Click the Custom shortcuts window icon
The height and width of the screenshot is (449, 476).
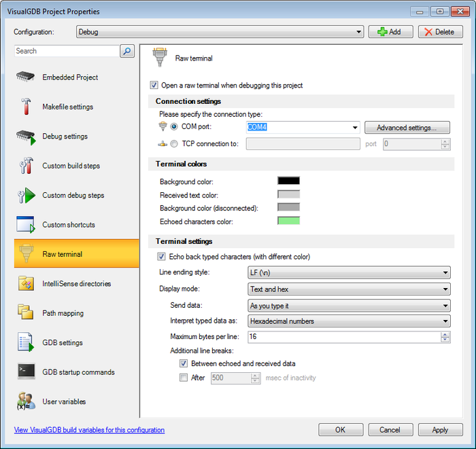[26, 225]
